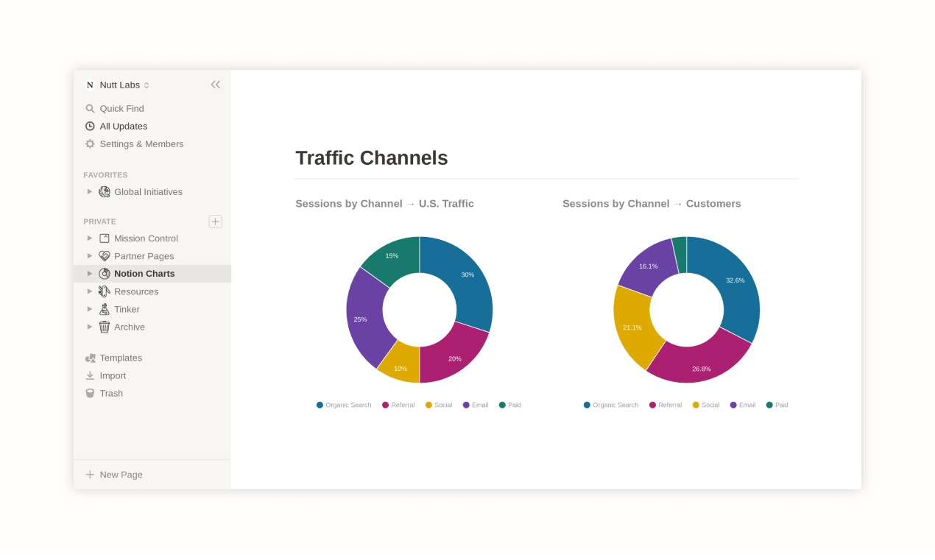Image resolution: width=935 pixels, height=560 pixels.
Task: Expand the Partner Pages tree item
Action: (89, 255)
